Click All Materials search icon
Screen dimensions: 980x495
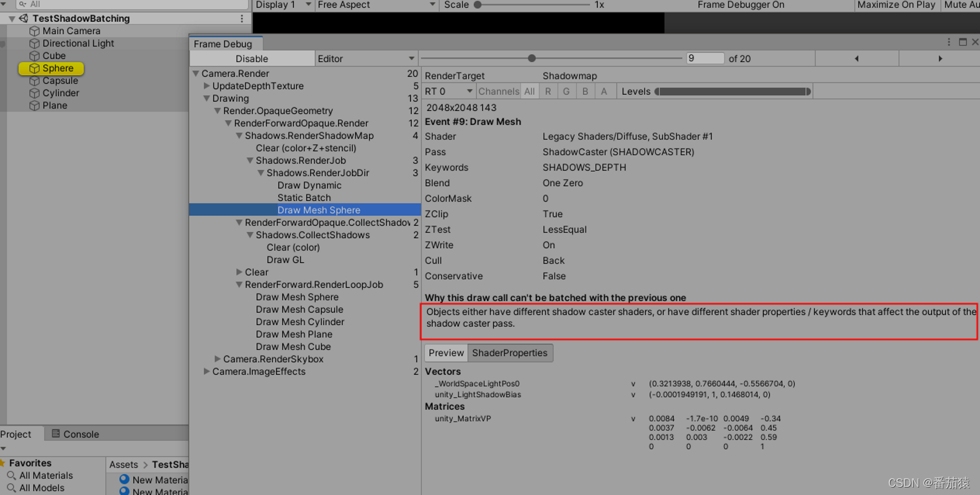pyautogui.click(x=11, y=476)
